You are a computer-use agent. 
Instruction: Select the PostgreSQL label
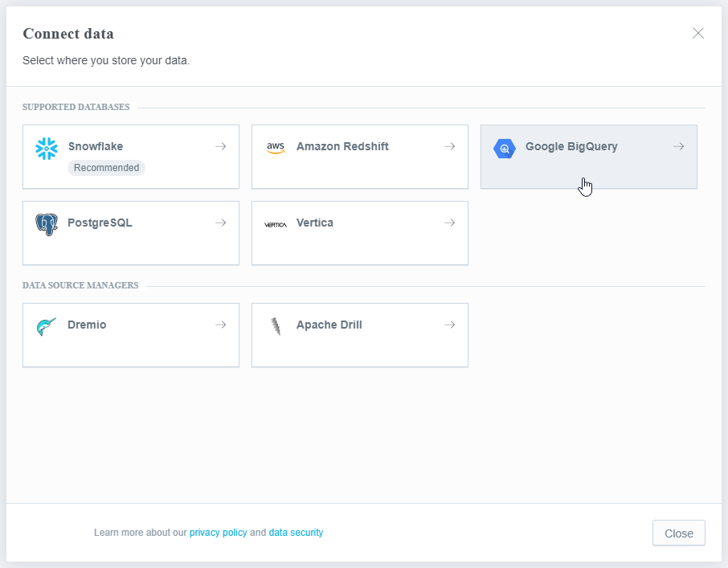pyautogui.click(x=100, y=223)
